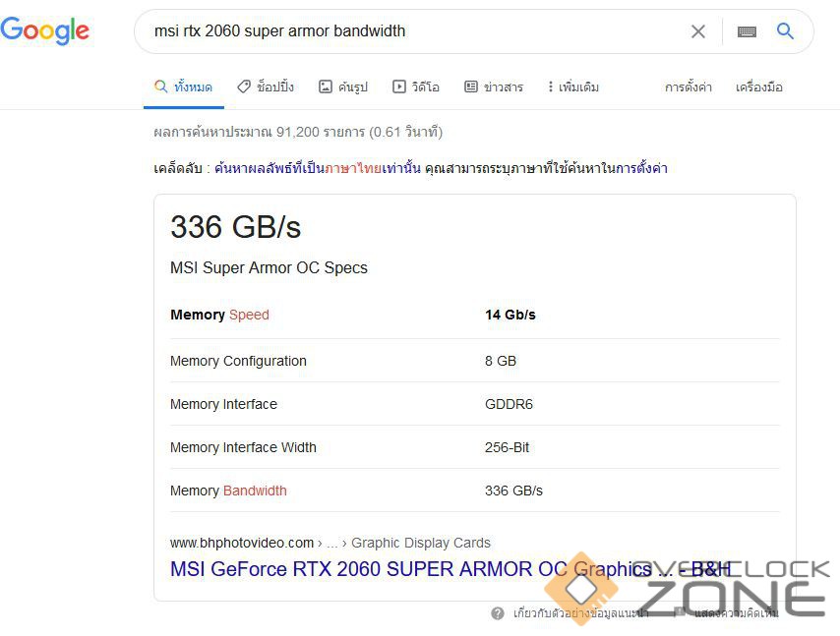The width and height of the screenshot is (840, 636).
Task: Click the 336 GB/s featured answer heading
Action: 236,227
